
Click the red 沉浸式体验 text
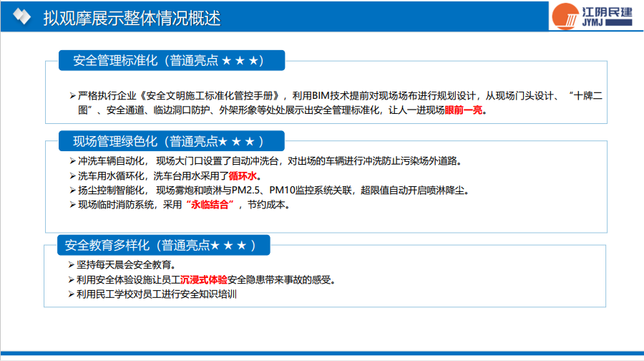pos(204,279)
